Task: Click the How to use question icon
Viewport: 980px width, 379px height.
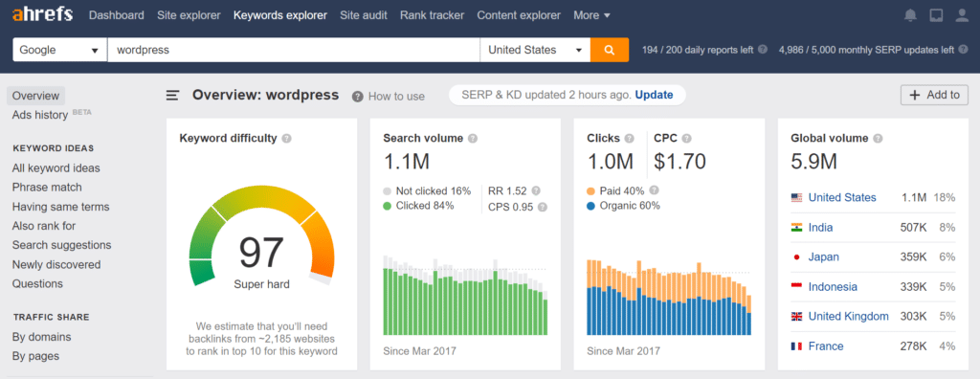Action: (358, 97)
